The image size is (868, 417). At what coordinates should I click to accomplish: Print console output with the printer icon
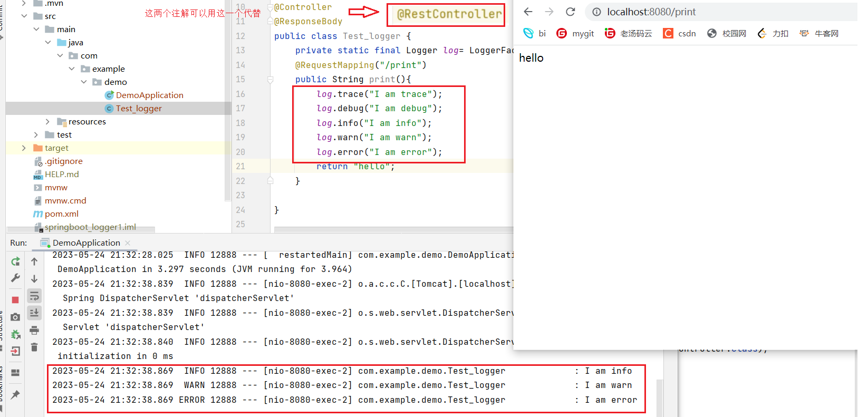click(34, 330)
